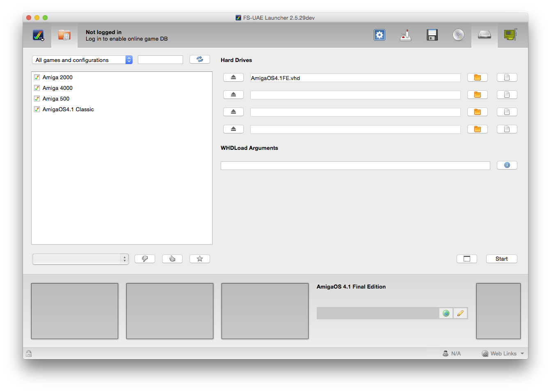Browse folder for second hard drive

coord(478,95)
